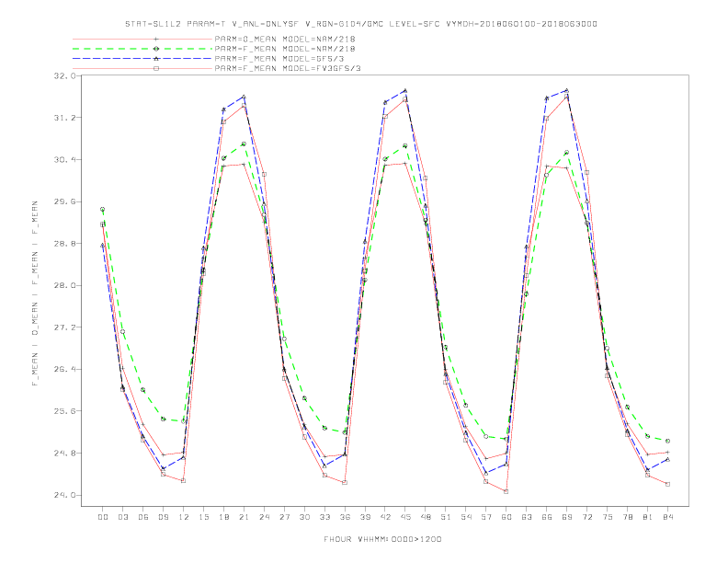
Task: Click forecast hour label 33
Action: click(x=324, y=517)
